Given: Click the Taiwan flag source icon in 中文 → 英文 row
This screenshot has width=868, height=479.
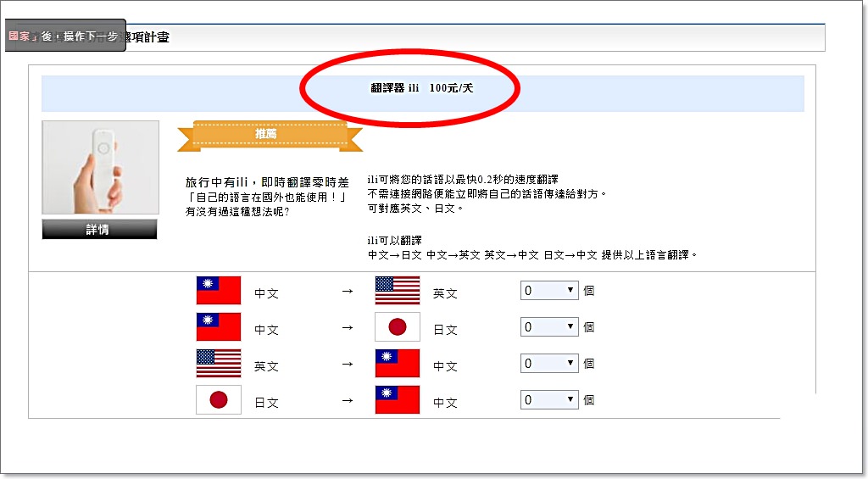Looking at the screenshot, I should 219,291.
